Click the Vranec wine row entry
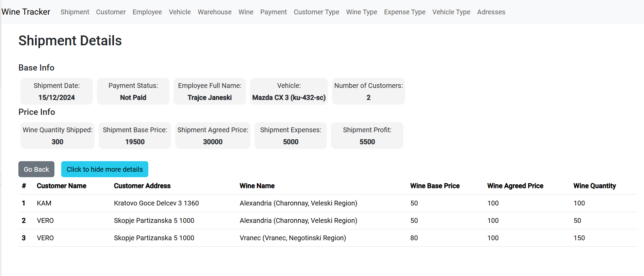 point(293,238)
